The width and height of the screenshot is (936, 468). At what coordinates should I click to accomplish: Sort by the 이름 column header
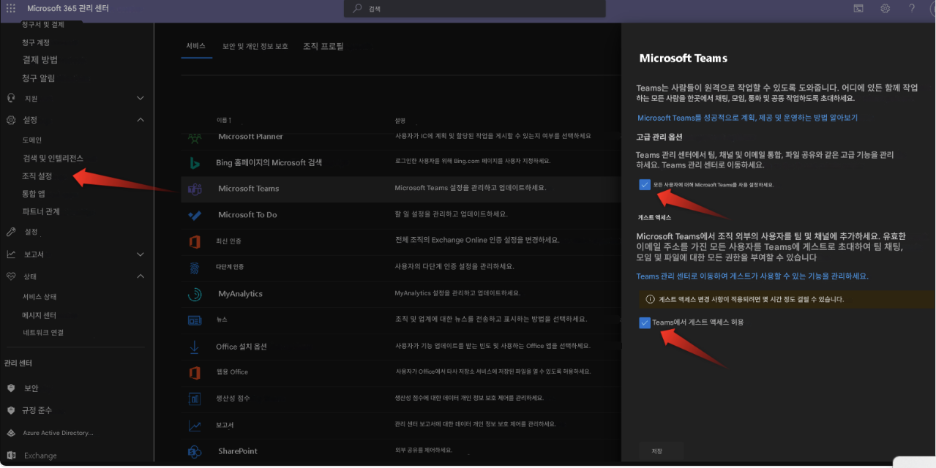224,121
